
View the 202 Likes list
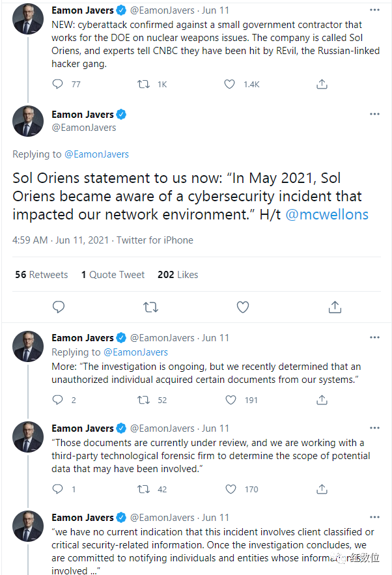click(x=178, y=275)
